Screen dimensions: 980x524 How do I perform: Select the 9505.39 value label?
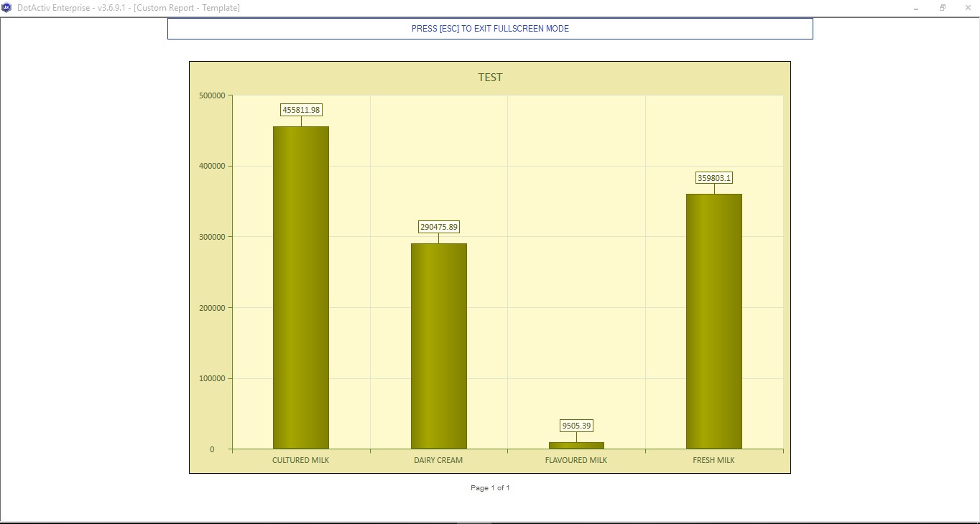point(576,426)
